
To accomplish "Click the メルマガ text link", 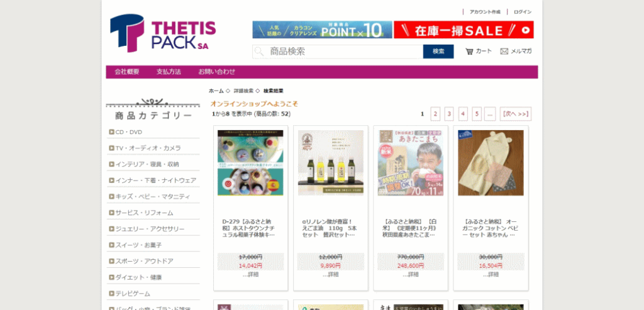I will pos(521,52).
